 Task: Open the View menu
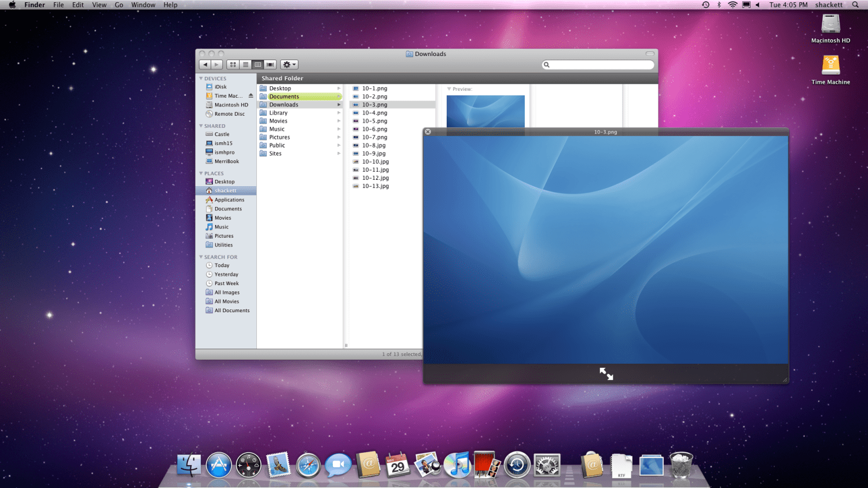tap(100, 5)
